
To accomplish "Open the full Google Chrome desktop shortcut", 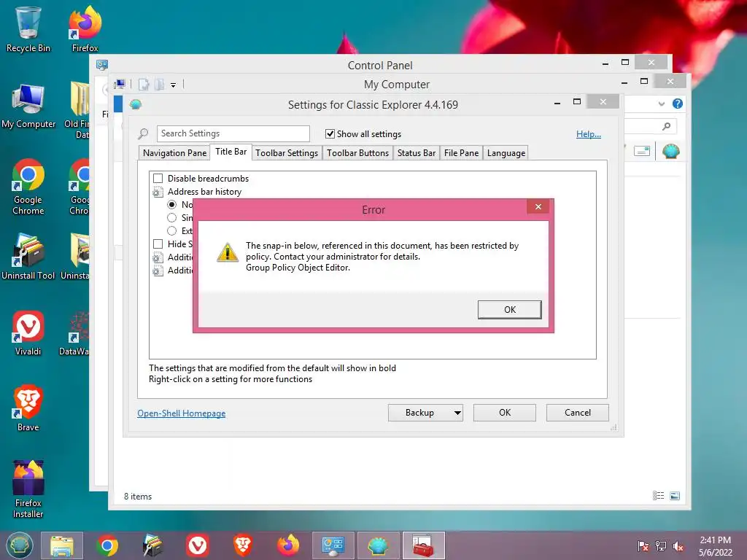I will click(28, 187).
